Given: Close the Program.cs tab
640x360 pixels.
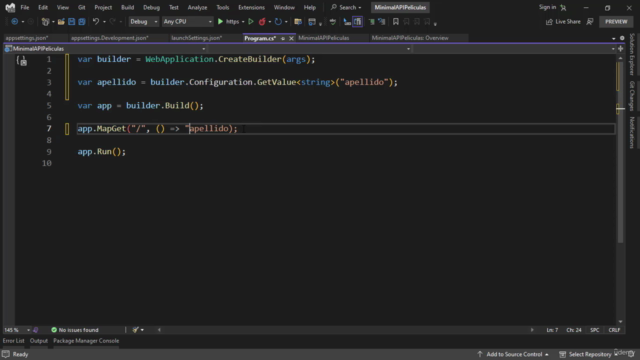Looking at the screenshot, I should click(x=291, y=38).
